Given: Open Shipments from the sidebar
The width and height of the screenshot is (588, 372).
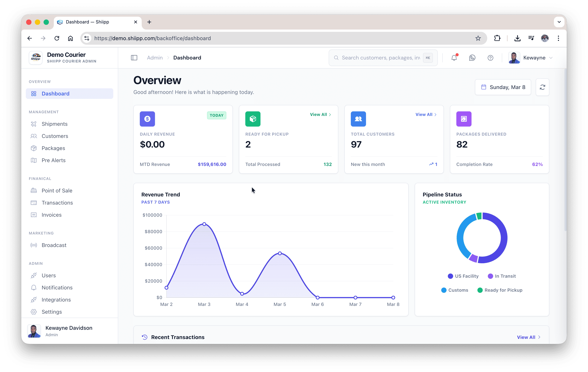Looking at the screenshot, I should coord(54,124).
